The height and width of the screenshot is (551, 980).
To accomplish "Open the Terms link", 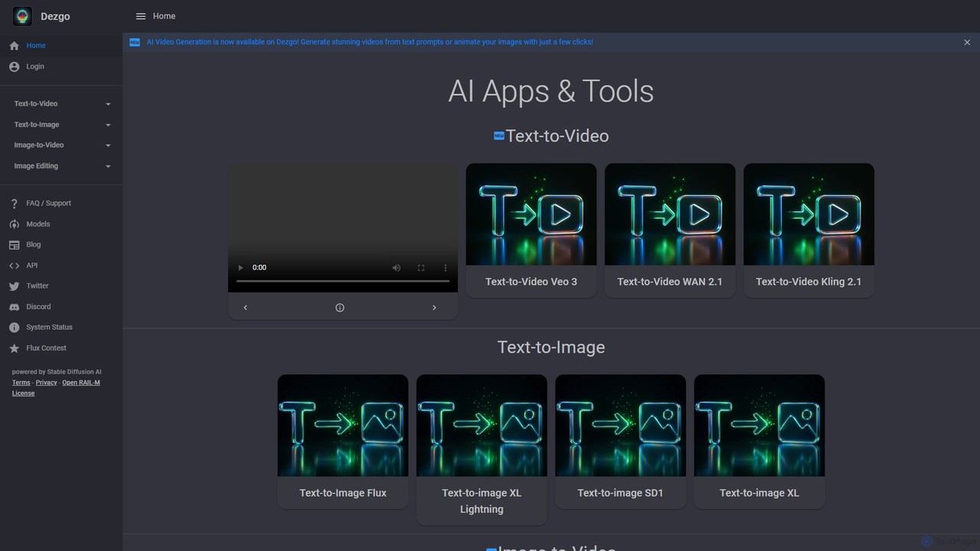I will 21,383.
